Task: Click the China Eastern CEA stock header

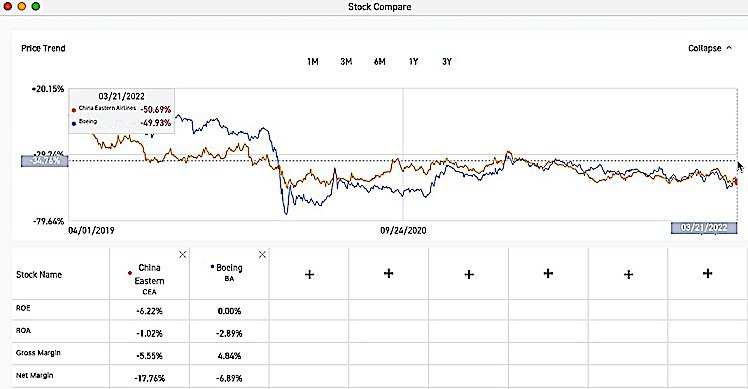Action: (149, 279)
